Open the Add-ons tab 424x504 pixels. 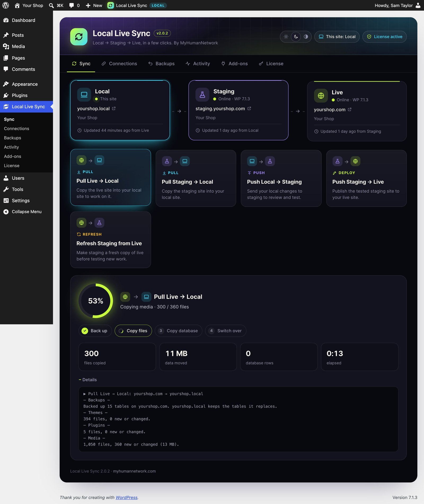[235, 64]
